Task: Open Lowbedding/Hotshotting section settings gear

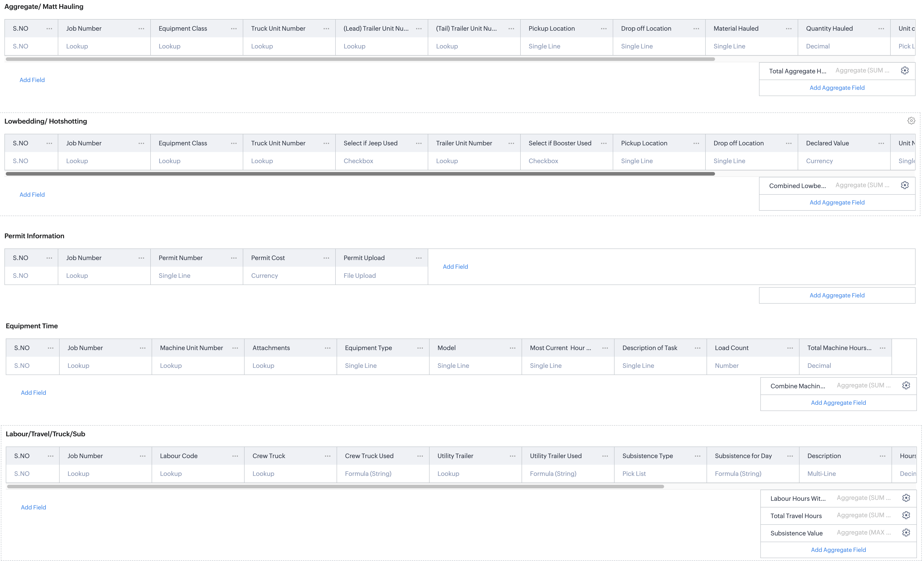Action: [911, 121]
